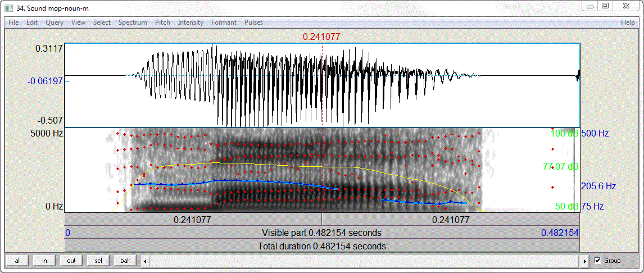Toggle the Group checkbox
Viewport: 644px width, 273px height.
pos(597,260)
